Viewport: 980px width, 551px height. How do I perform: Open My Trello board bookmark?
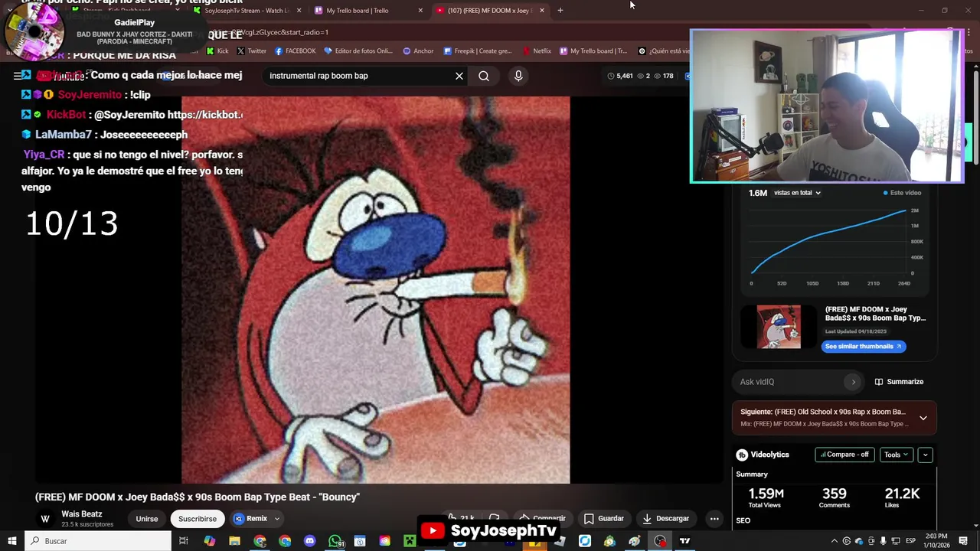pyautogui.click(x=593, y=51)
